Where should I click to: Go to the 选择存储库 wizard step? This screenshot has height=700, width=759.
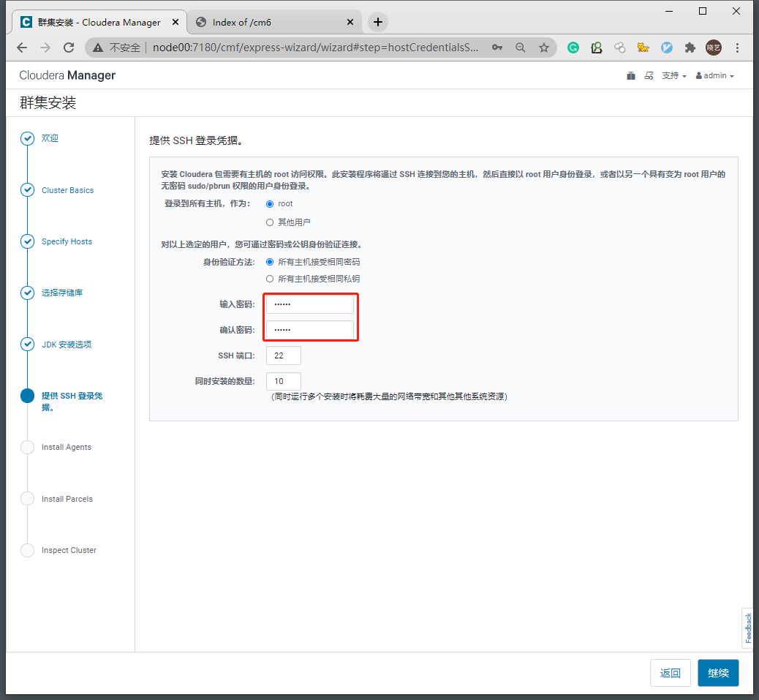[x=62, y=293]
